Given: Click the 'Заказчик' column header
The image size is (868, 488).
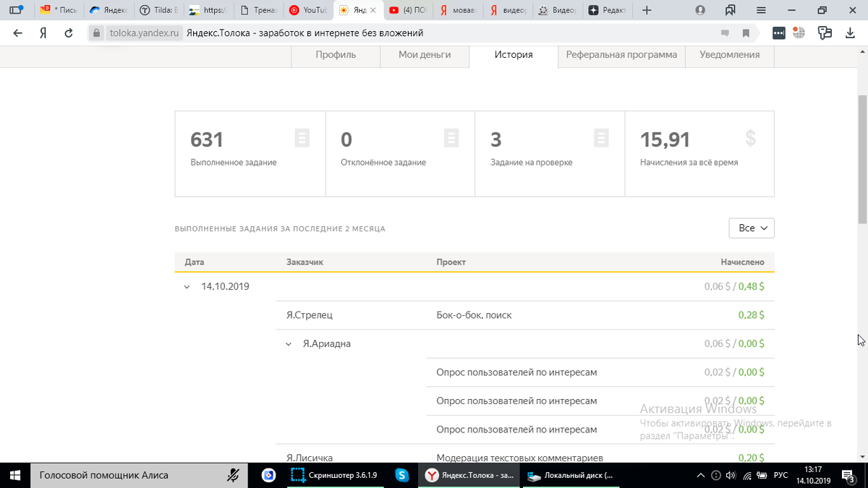Looking at the screenshot, I should click(x=305, y=262).
